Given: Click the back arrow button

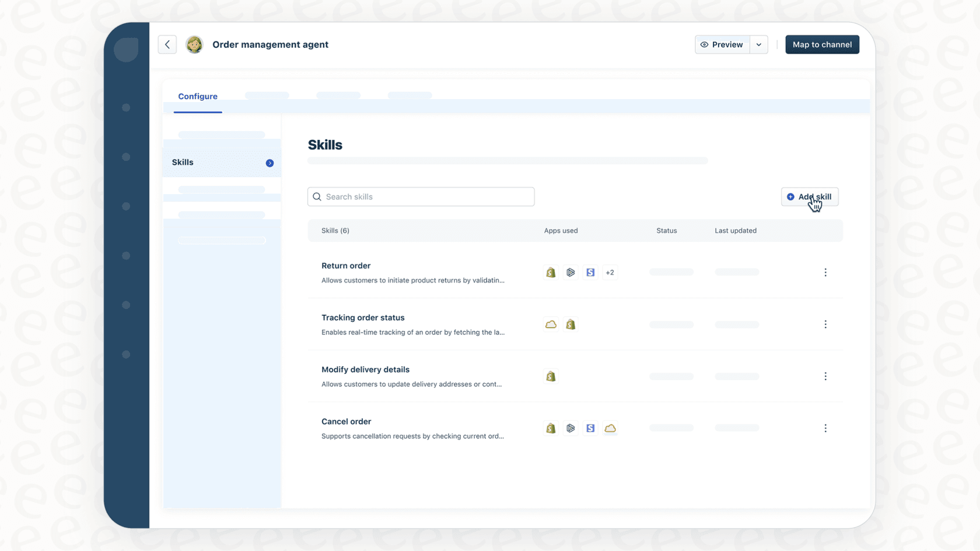Looking at the screenshot, I should [167, 44].
